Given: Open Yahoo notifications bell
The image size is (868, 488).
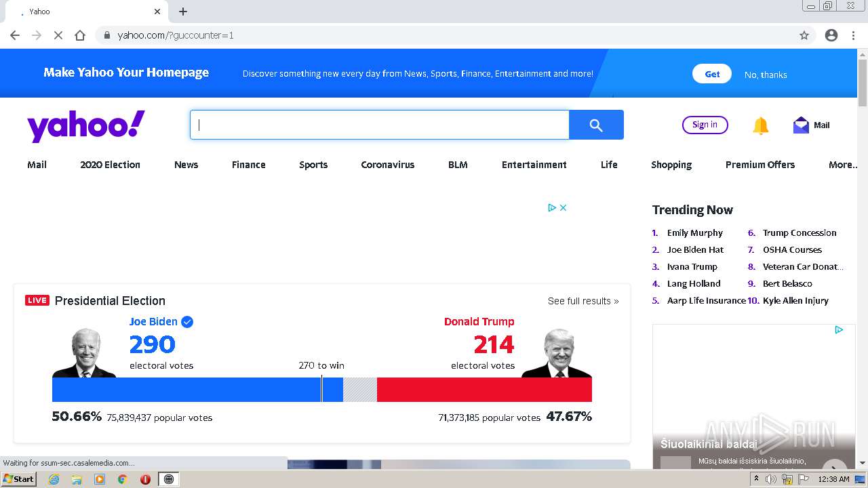Looking at the screenshot, I should tap(761, 125).
